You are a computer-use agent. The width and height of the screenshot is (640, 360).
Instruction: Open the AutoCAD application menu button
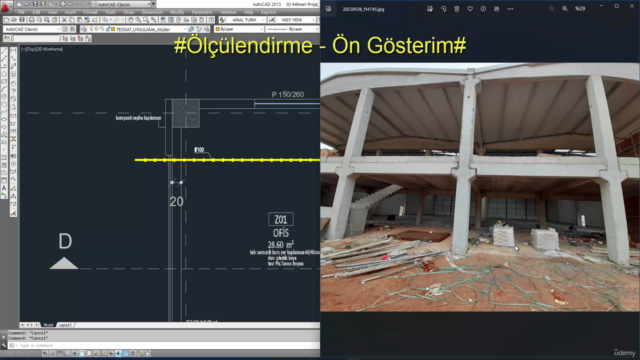tap(6, 7)
